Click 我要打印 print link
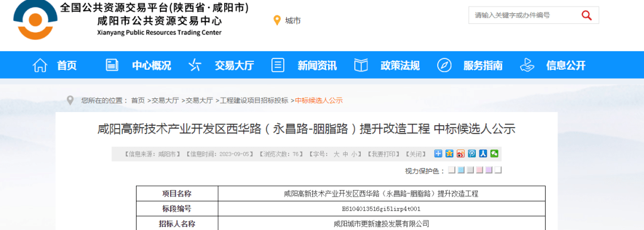Screen dimensions: 644x230 (383, 154)
